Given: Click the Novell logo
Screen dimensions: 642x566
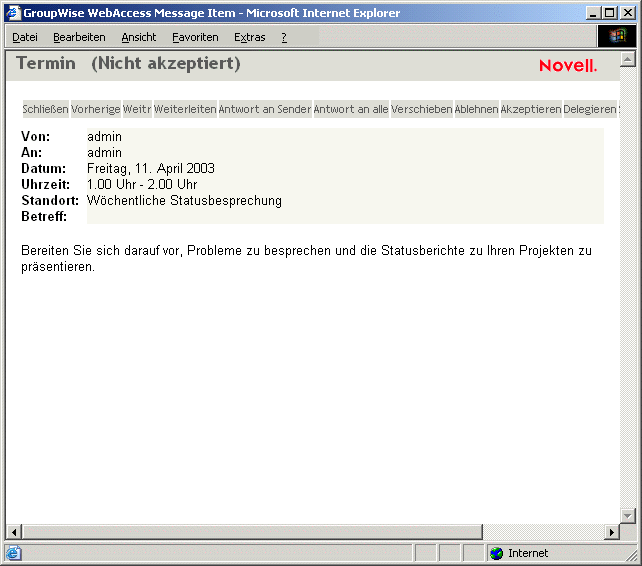Looking at the screenshot, I should click(568, 66).
